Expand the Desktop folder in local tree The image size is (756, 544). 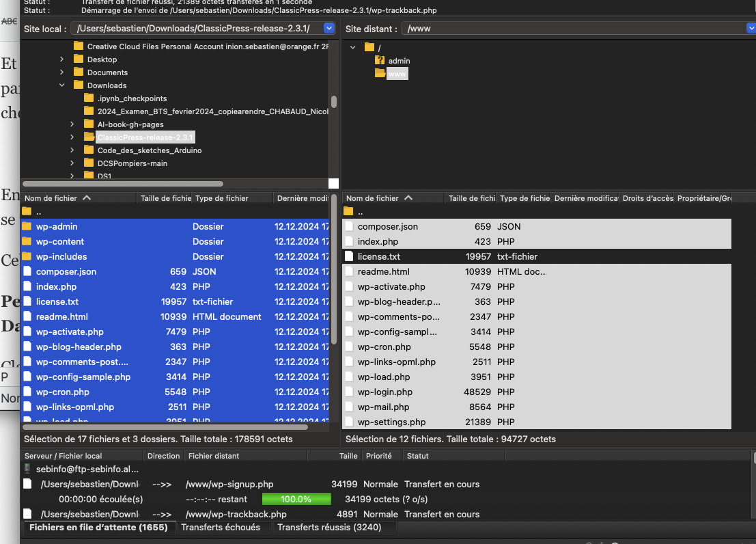point(61,59)
